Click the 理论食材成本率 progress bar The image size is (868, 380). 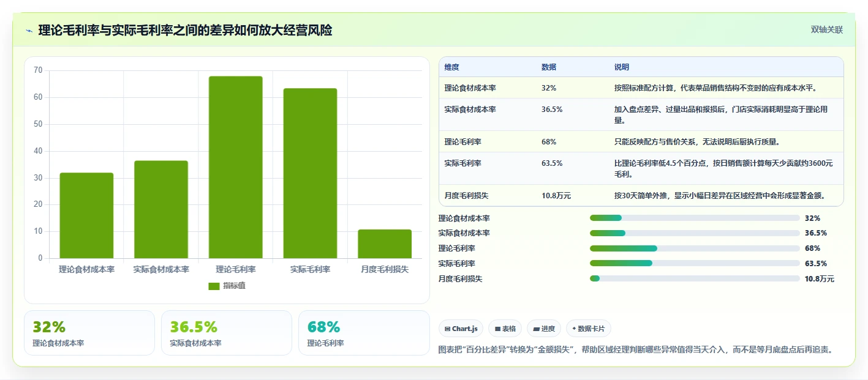tap(695, 218)
